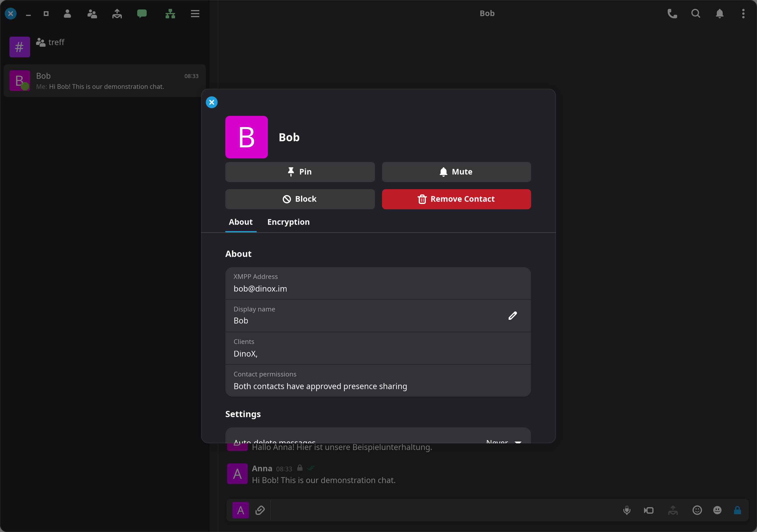Click the red Remove Contact button
The image size is (757, 532).
[456, 199]
